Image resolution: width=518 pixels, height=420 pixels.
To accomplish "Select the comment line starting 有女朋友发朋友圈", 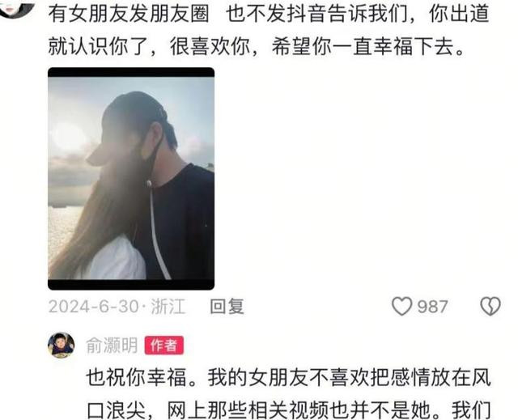I will 268,14.
